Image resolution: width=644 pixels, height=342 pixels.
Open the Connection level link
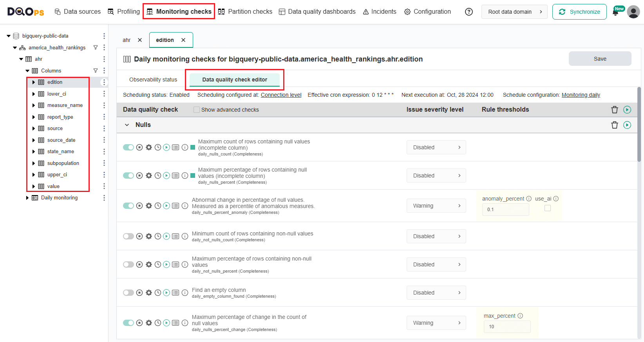281,95
